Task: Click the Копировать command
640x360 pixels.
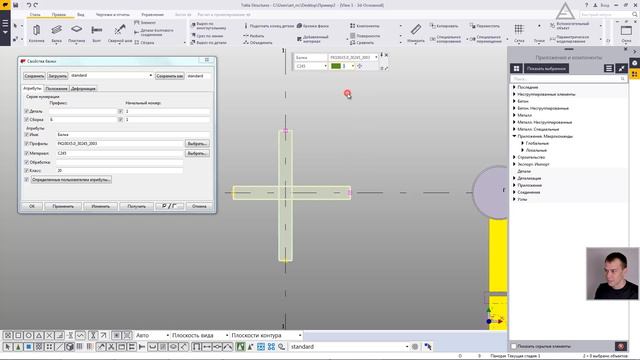Action: point(444,26)
